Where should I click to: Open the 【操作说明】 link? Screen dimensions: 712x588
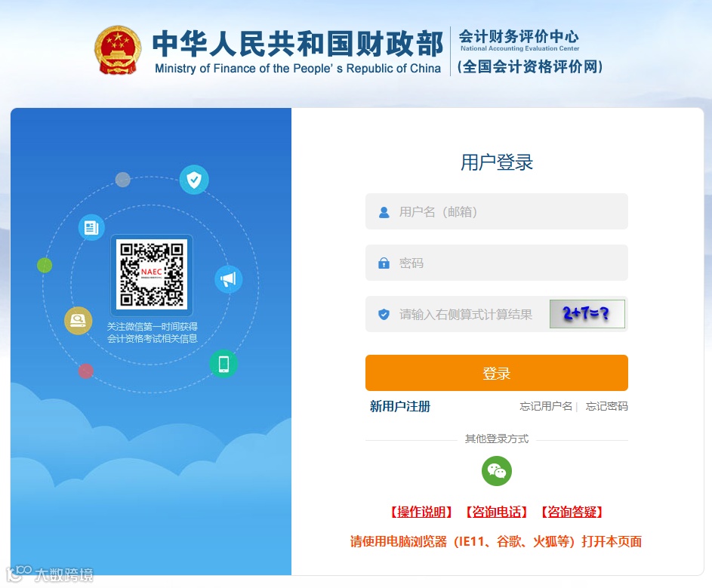(x=421, y=512)
